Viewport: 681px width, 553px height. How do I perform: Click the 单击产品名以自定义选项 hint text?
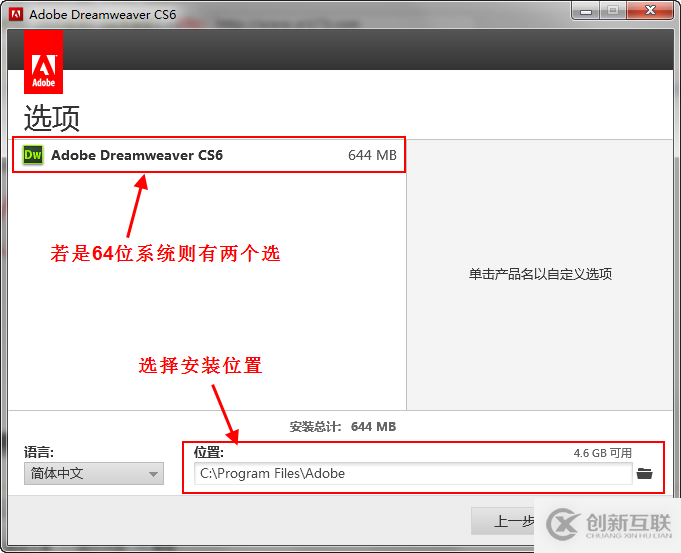click(x=540, y=274)
